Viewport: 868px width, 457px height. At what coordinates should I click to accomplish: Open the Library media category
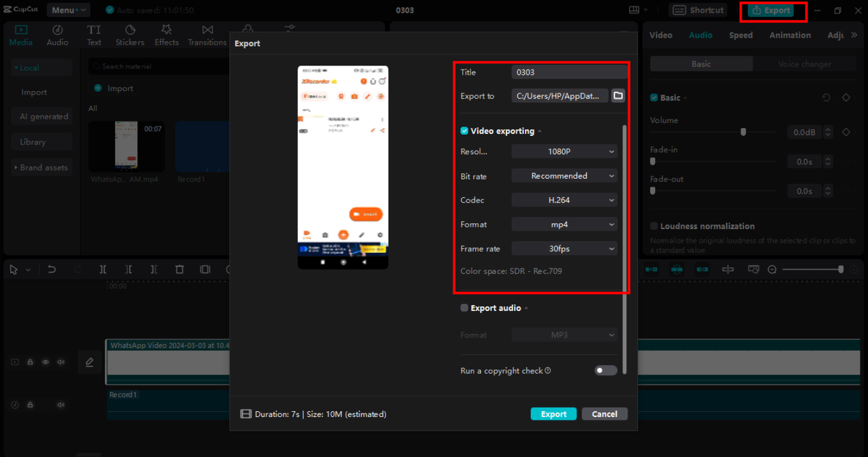pyautogui.click(x=42, y=142)
